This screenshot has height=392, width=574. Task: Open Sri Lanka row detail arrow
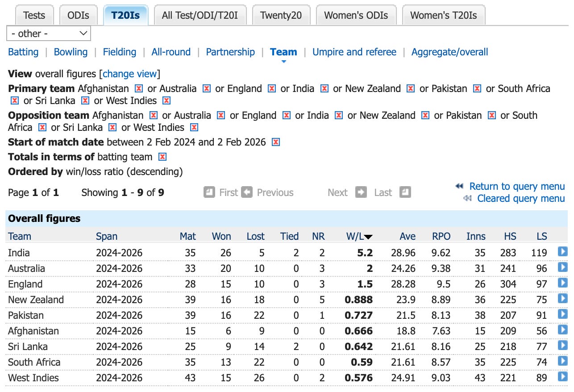coord(563,346)
